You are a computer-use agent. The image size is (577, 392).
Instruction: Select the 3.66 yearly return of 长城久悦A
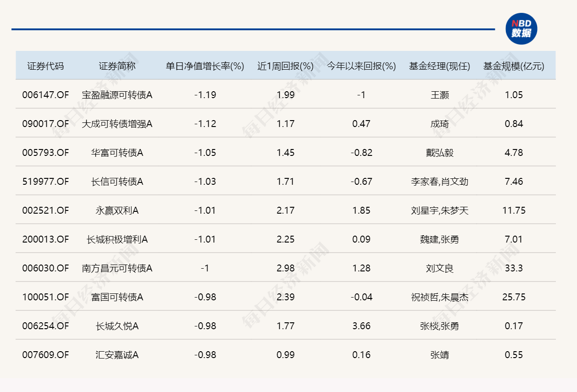[361, 326]
